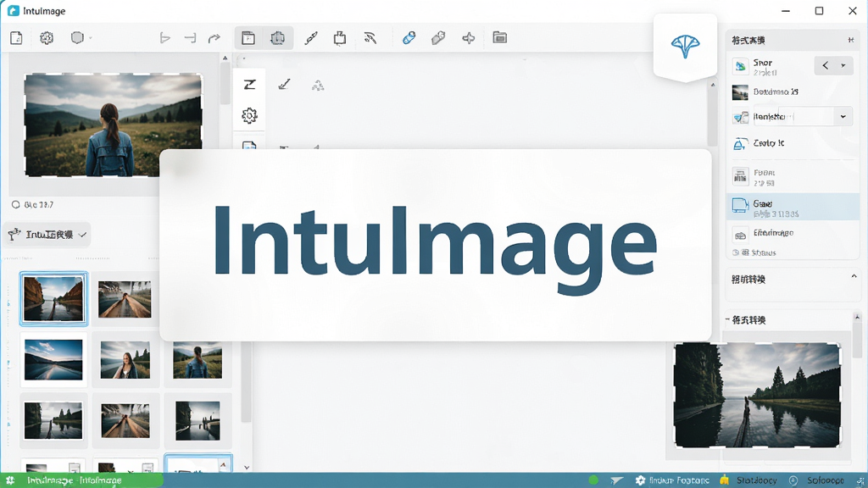Viewport: 868px width, 488px height.
Task: Open the small dropdown arrow in the 'Snor' row
Action: [843, 65]
